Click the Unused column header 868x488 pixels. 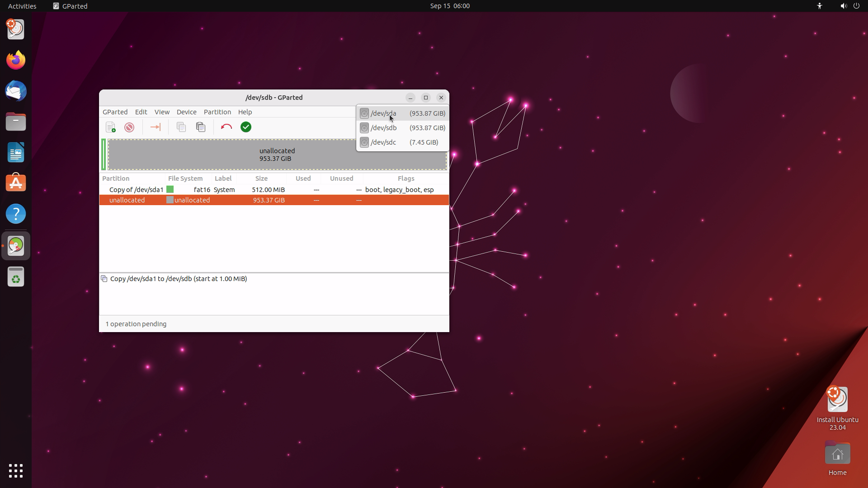(x=341, y=178)
